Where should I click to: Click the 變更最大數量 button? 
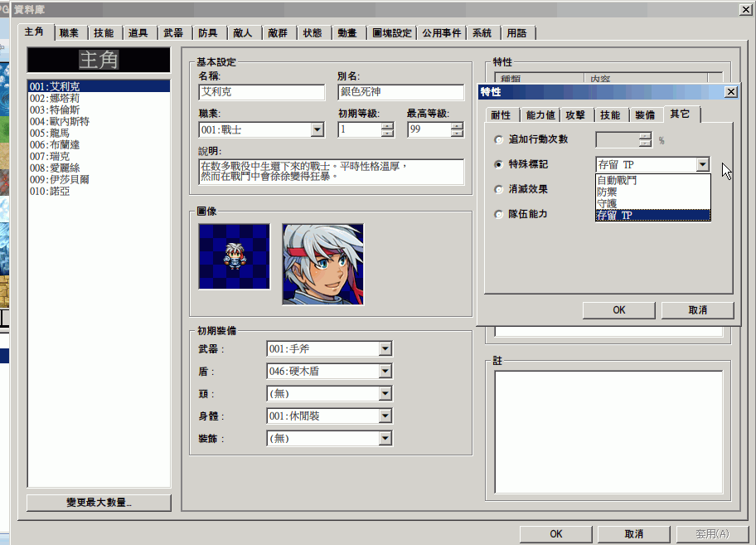(x=99, y=503)
